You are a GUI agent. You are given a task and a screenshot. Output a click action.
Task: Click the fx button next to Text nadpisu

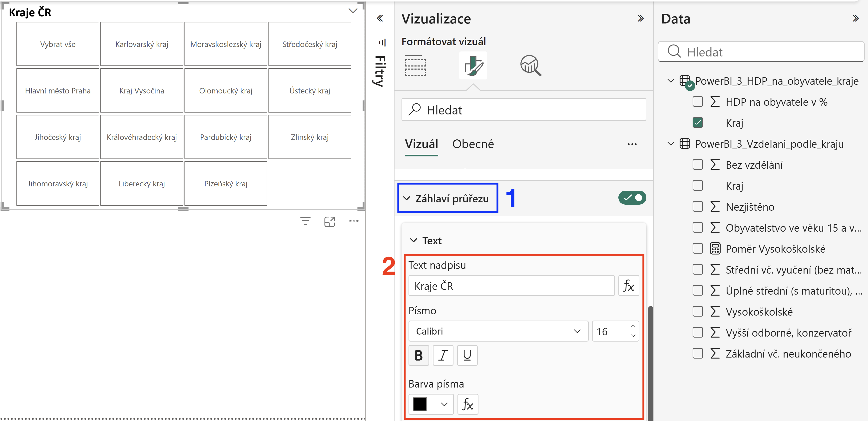click(x=628, y=286)
